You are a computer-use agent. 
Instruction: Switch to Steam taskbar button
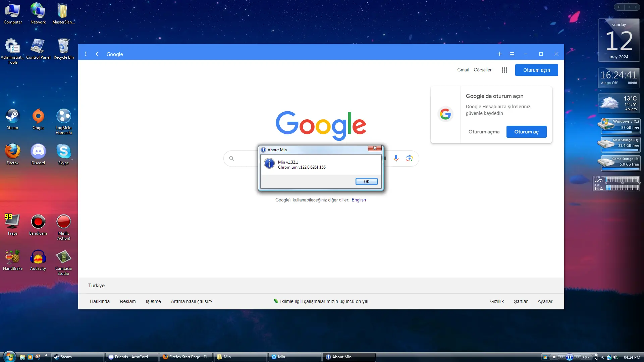click(x=77, y=357)
